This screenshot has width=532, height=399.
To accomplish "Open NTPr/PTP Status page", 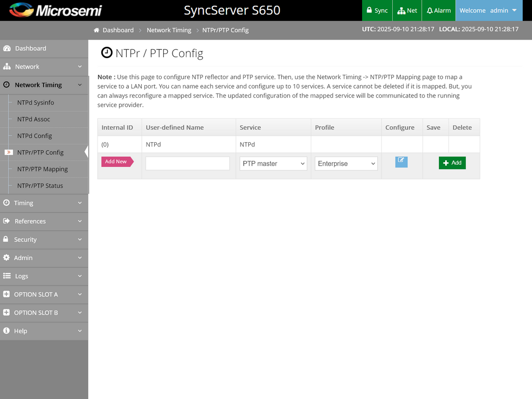I will coord(40,185).
